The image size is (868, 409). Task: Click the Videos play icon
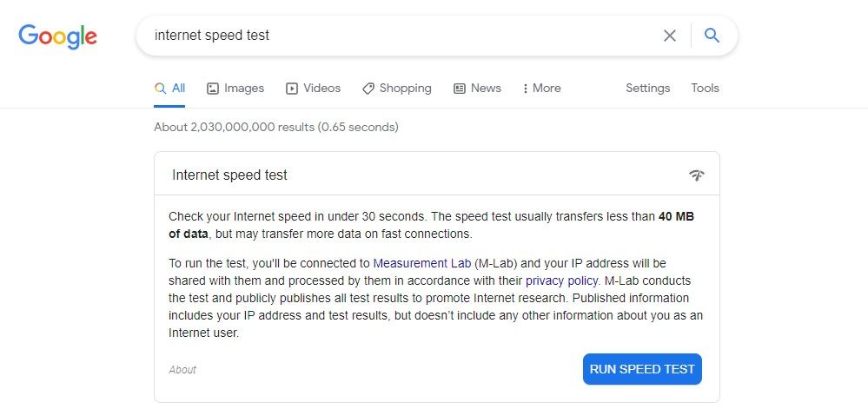coord(292,89)
